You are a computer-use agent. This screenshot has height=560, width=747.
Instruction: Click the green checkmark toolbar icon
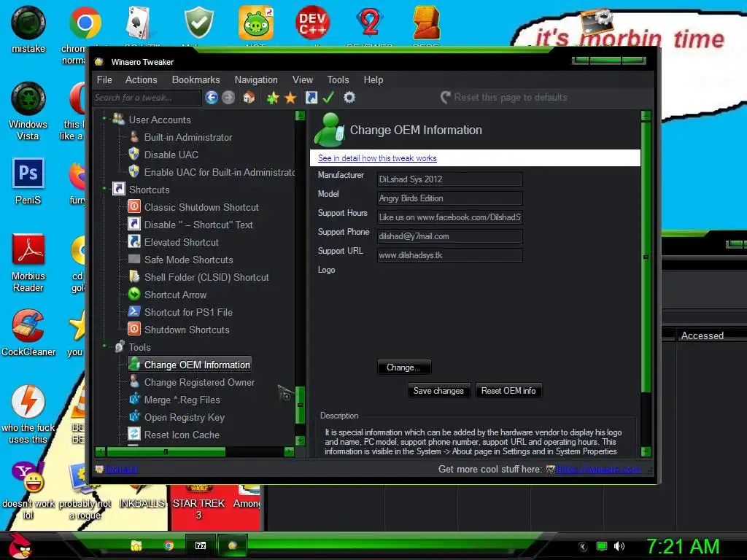pyautogui.click(x=328, y=98)
